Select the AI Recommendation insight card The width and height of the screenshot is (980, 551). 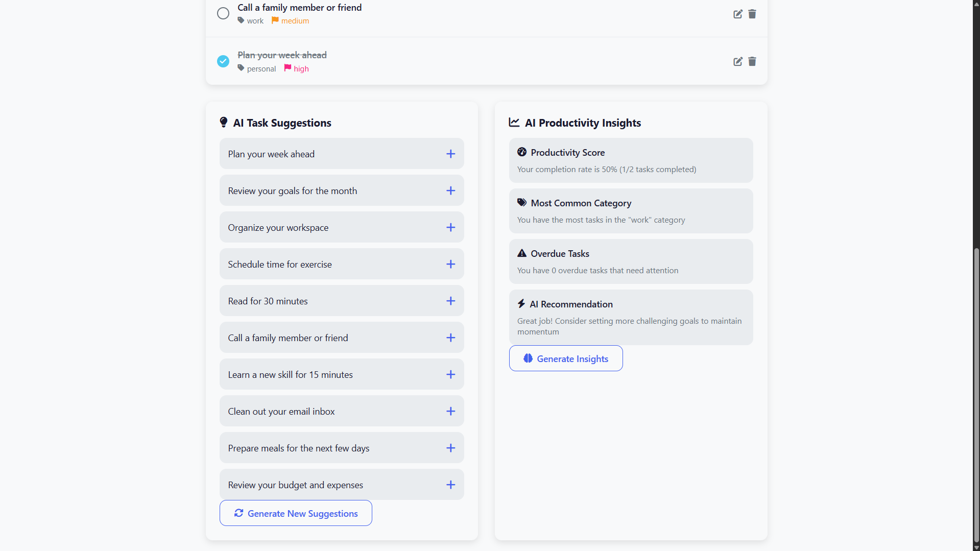coord(631,317)
